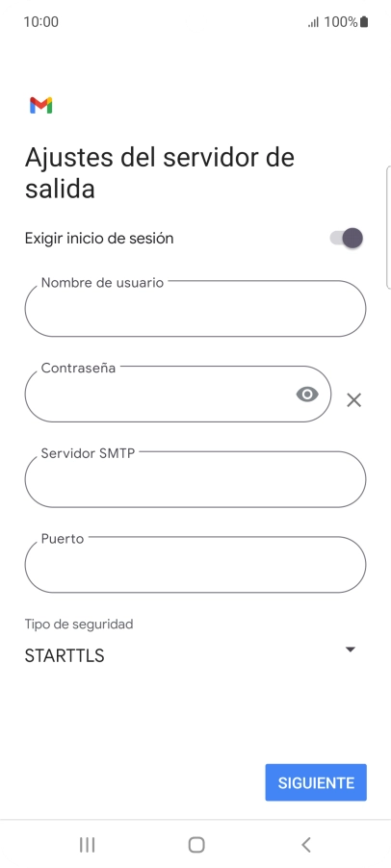Focus the Contraseña input field

pos(178,394)
